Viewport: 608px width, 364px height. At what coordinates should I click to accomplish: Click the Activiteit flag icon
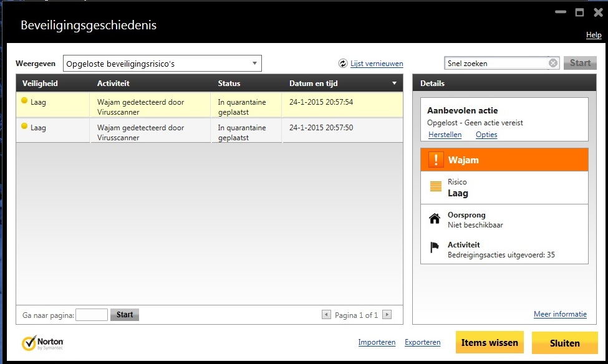click(x=434, y=247)
